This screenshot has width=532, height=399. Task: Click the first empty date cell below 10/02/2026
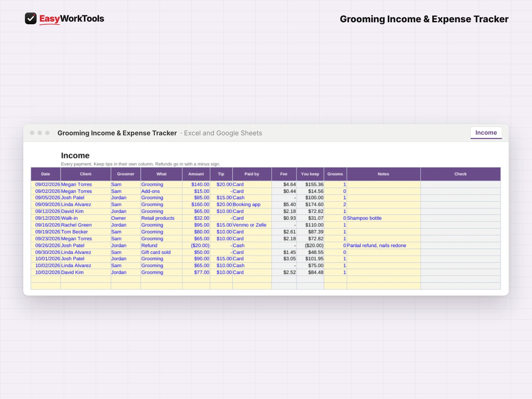click(46, 279)
